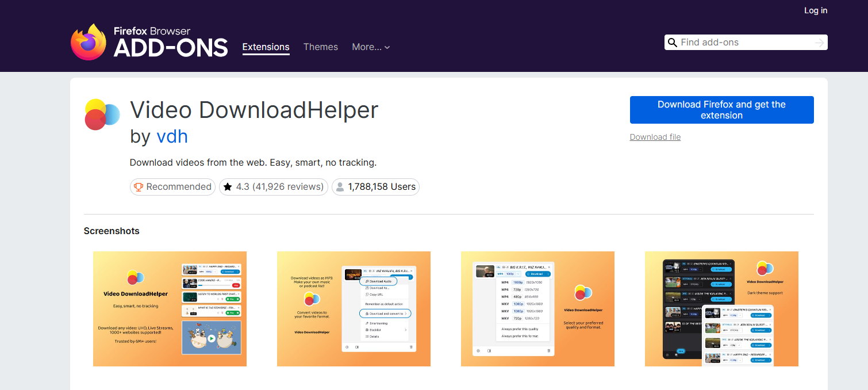The image size is (868, 390).
Task: Open the 4.3 (41,926 reviews) rating link
Action: (x=274, y=187)
